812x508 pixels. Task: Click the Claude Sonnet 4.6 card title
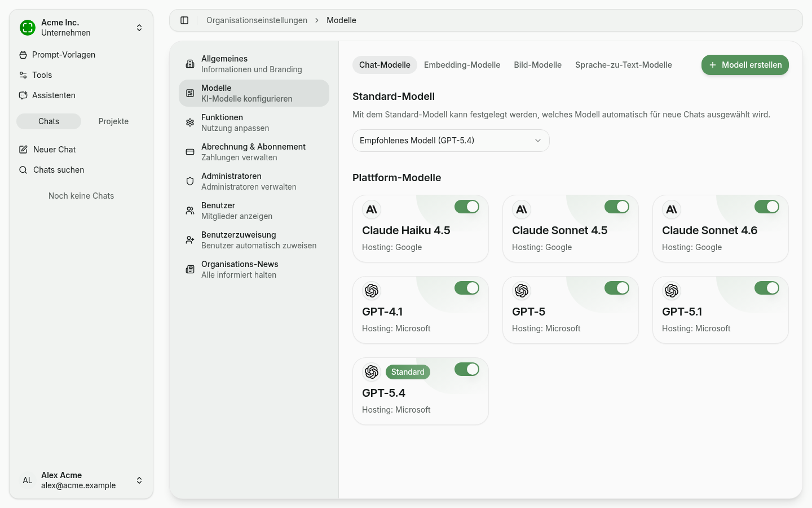point(709,230)
